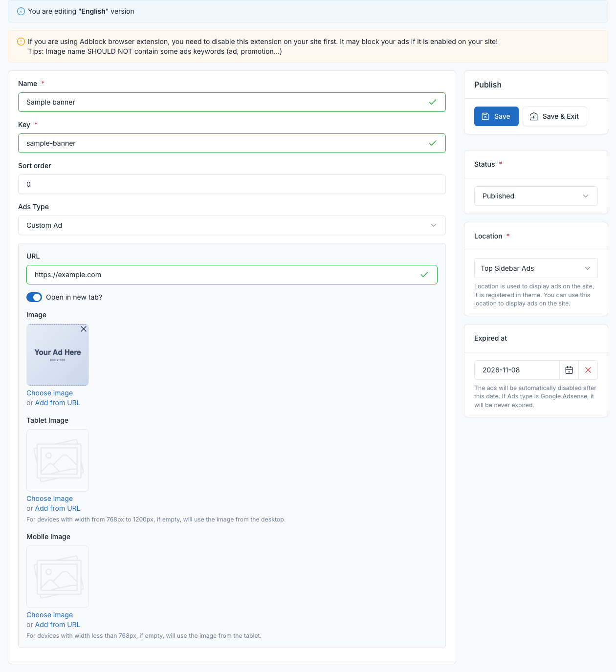Click the 'Ads Type' field label
The image size is (616, 672).
(33, 207)
